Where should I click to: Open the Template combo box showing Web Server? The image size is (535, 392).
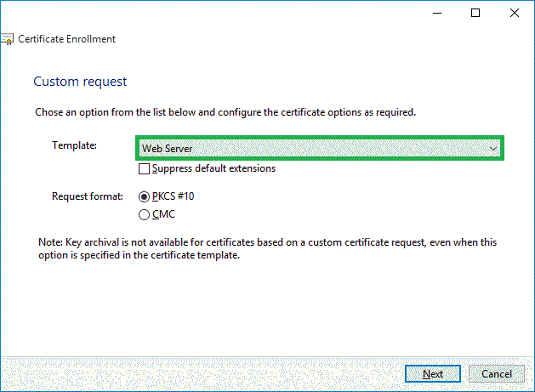(315, 148)
